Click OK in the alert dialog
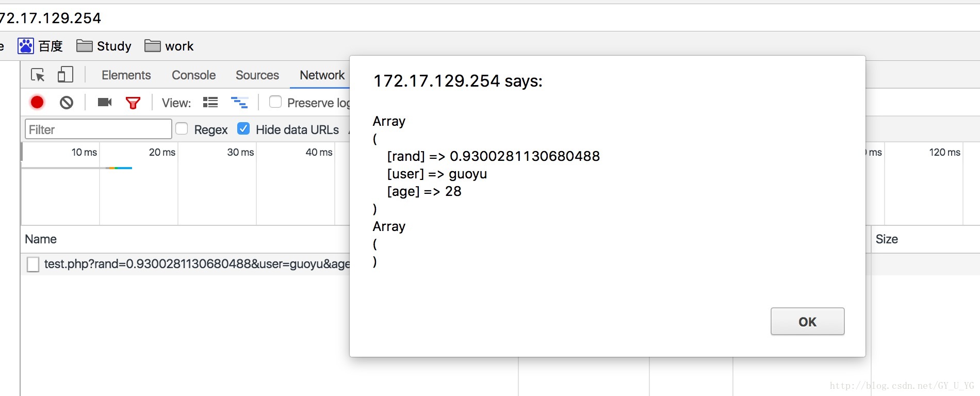 [x=807, y=322]
